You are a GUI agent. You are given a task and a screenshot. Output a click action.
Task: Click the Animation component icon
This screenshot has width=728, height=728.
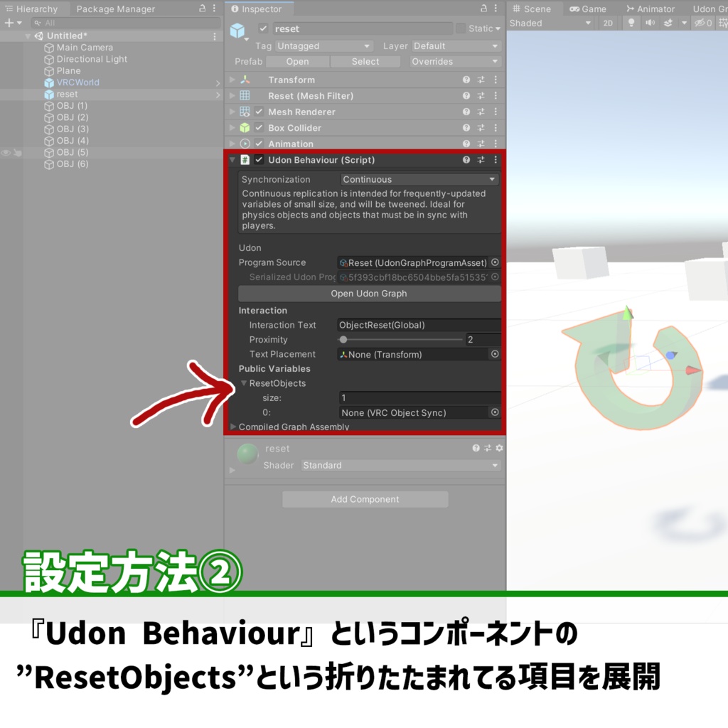245,144
